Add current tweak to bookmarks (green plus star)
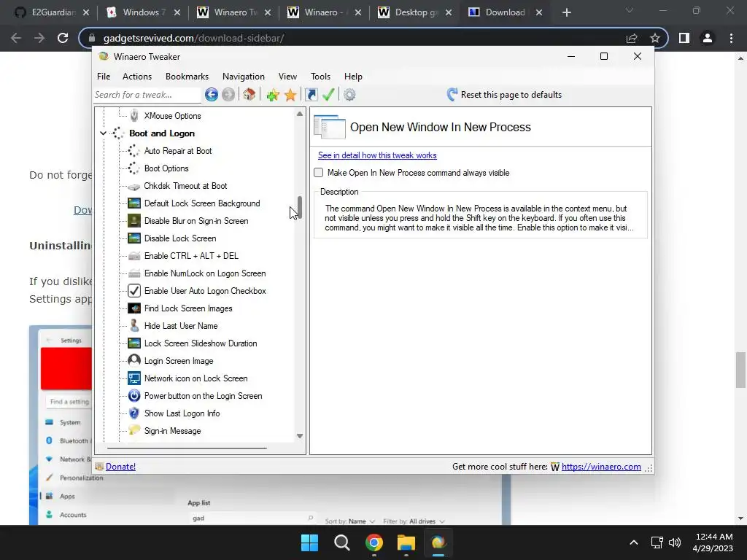747x560 pixels. tap(273, 95)
